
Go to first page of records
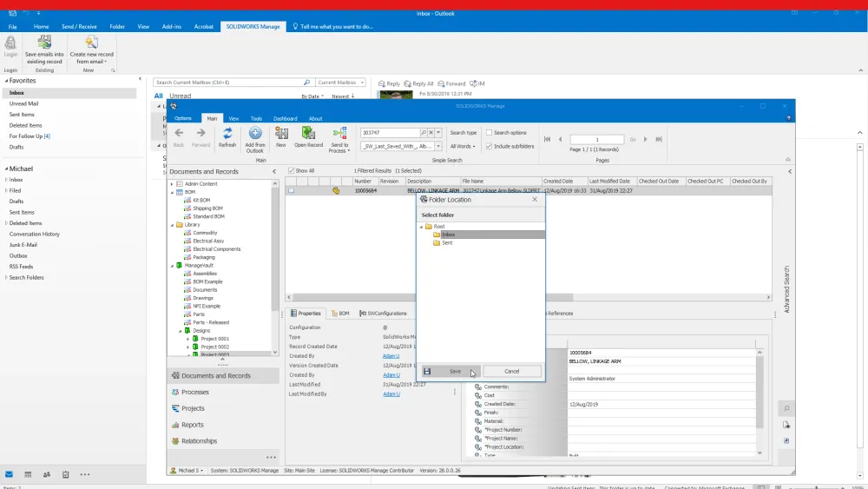click(x=548, y=140)
